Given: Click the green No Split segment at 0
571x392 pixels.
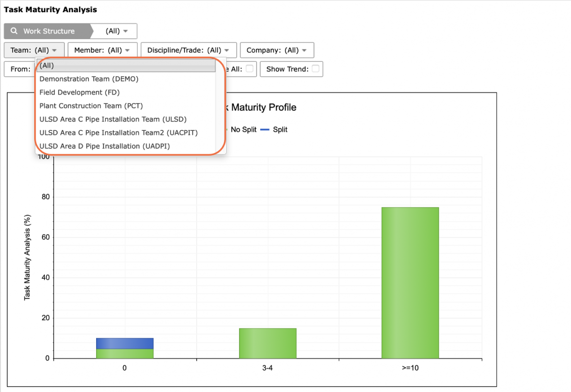Looking at the screenshot, I should [x=125, y=354].
